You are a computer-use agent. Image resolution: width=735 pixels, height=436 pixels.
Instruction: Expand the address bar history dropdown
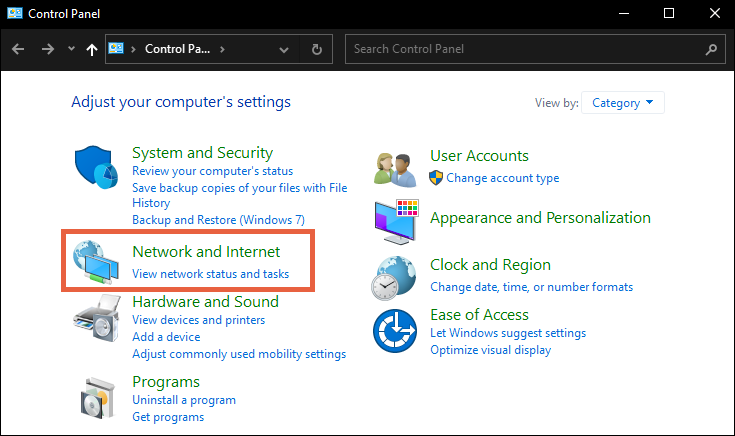click(x=285, y=49)
